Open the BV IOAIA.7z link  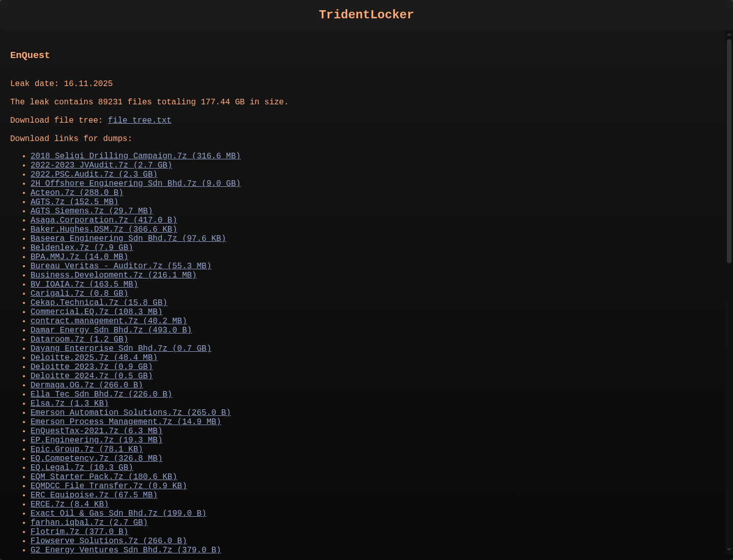84,284
